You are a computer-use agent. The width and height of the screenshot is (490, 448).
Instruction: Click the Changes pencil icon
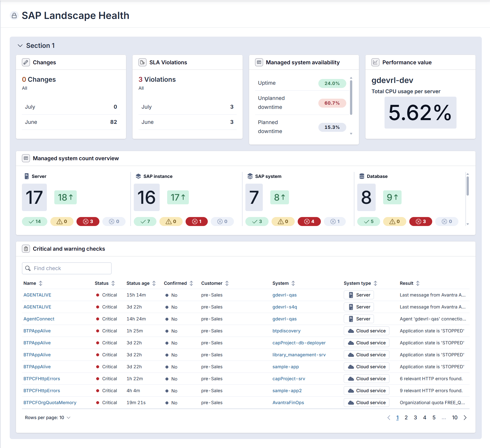pyautogui.click(x=26, y=62)
